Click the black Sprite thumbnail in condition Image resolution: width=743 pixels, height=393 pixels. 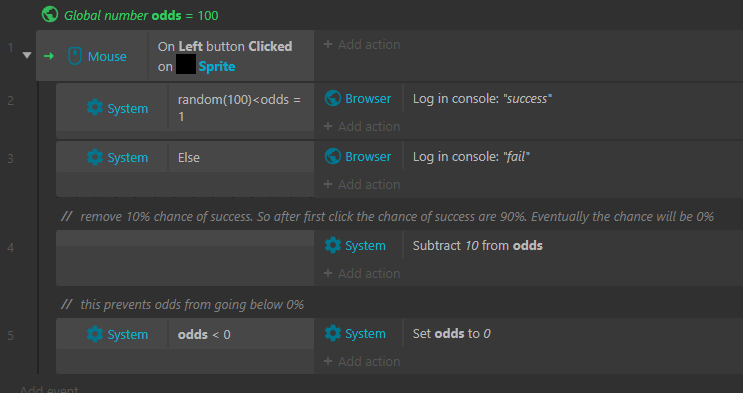tap(186, 64)
